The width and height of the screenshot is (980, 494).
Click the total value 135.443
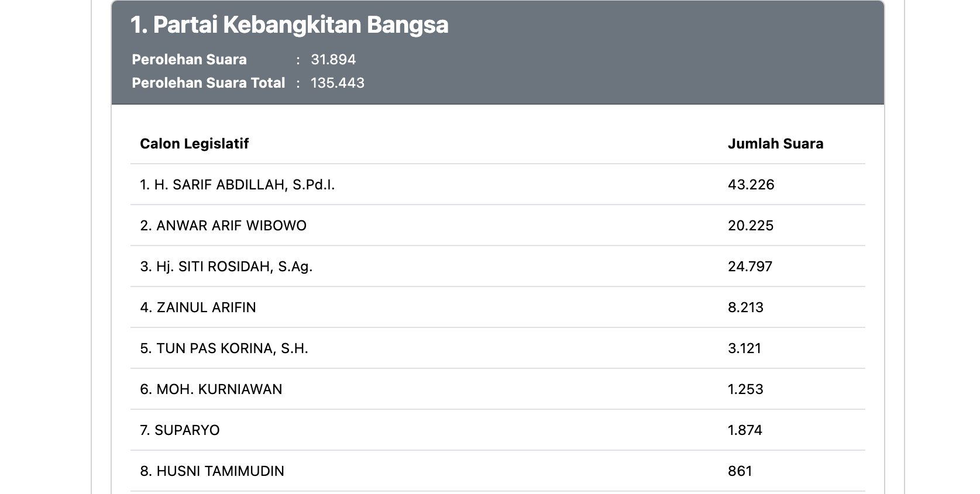pos(338,83)
